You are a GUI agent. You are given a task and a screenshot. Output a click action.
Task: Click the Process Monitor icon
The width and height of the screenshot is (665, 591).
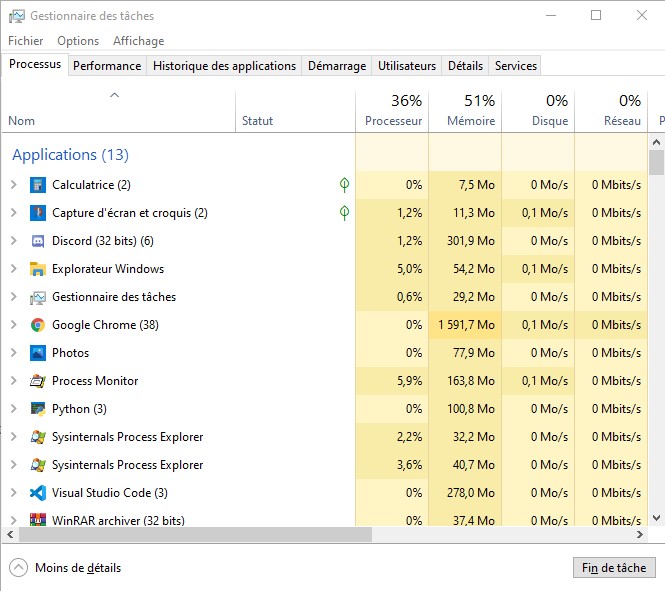tap(38, 381)
